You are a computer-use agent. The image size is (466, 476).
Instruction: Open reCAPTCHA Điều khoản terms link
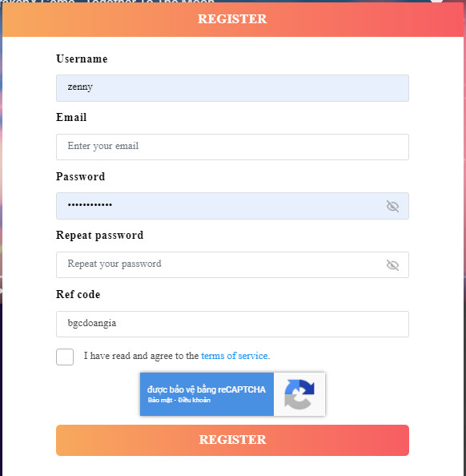click(194, 400)
